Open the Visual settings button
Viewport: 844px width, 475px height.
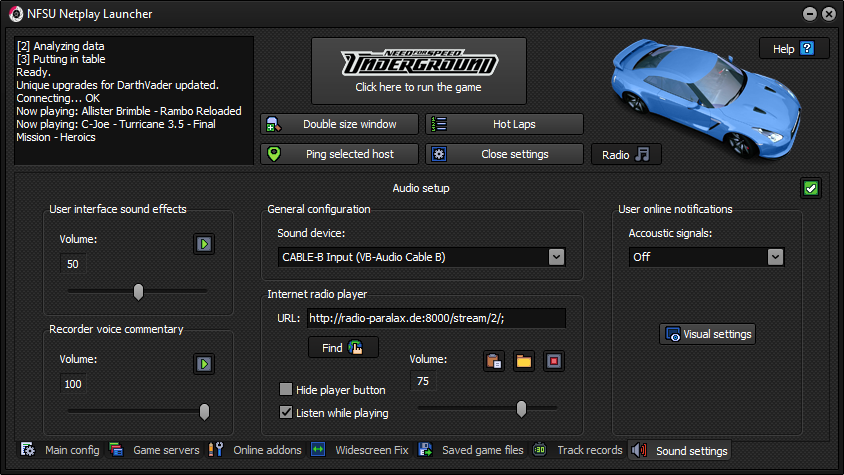pyautogui.click(x=707, y=334)
